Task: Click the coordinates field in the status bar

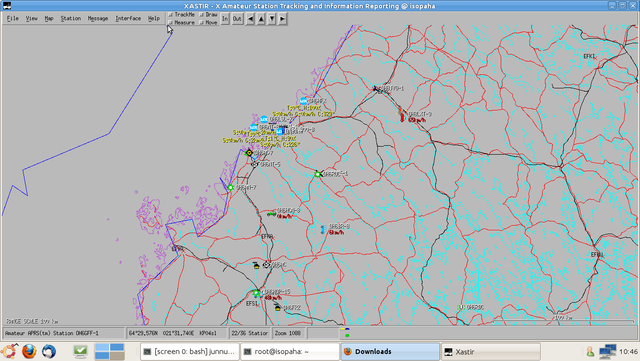Action: coord(176,333)
